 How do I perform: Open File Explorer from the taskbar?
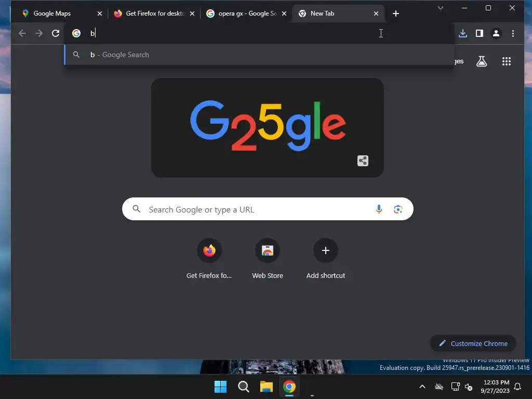[267, 387]
